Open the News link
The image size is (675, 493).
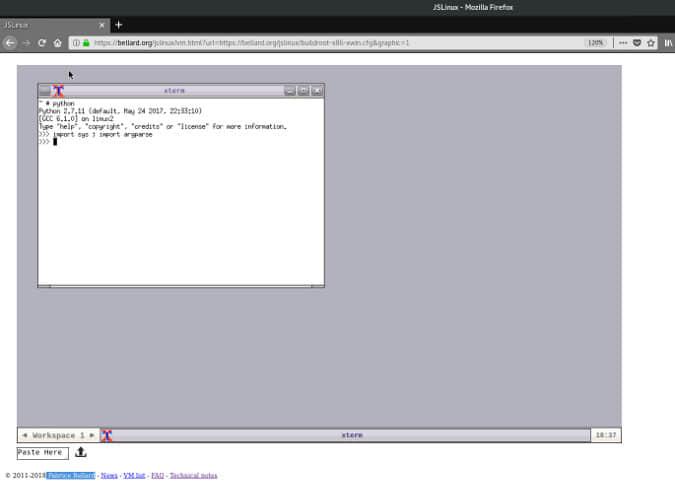point(109,475)
